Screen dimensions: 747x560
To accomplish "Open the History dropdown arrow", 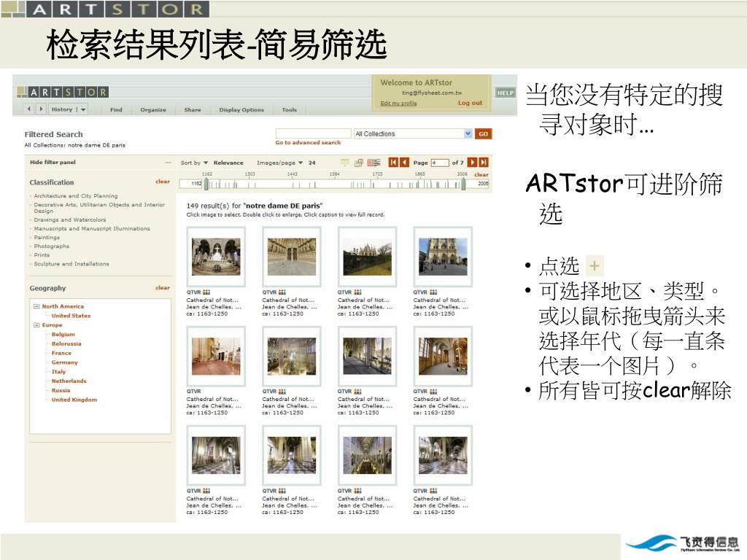I will point(83,109).
